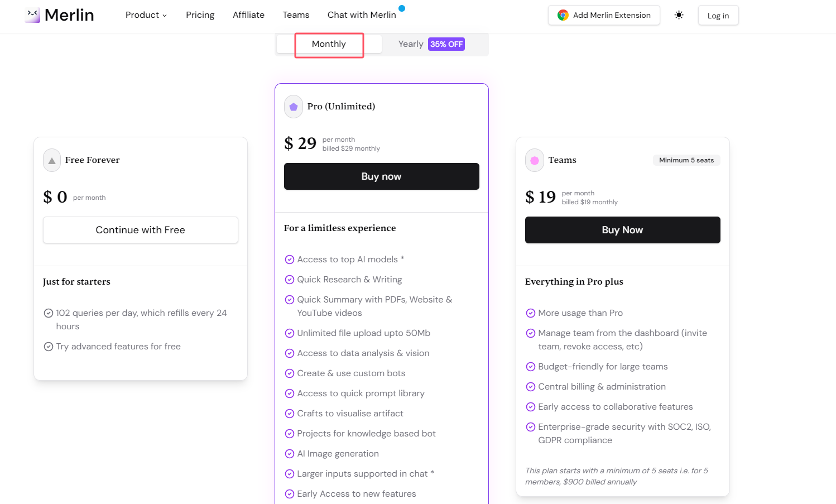Image resolution: width=836 pixels, height=504 pixels.
Task: Click the 'Just for starters' heading
Action: [x=76, y=282]
